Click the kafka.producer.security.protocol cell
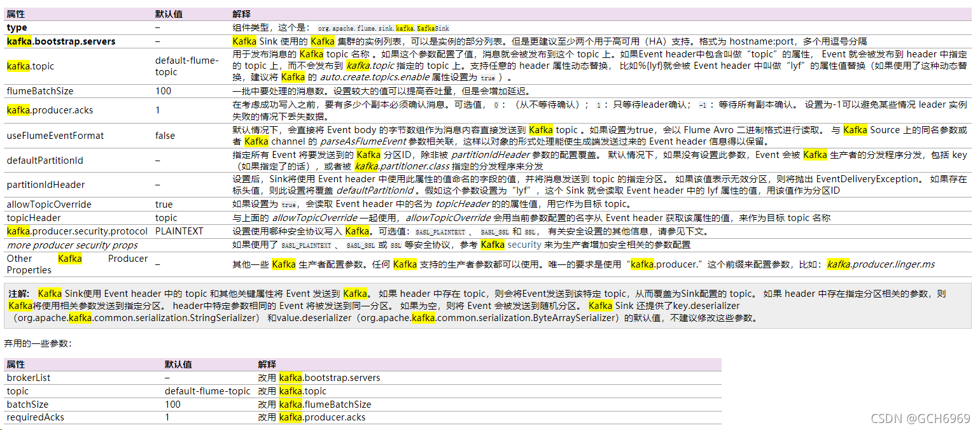 pyautogui.click(x=74, y=231)
